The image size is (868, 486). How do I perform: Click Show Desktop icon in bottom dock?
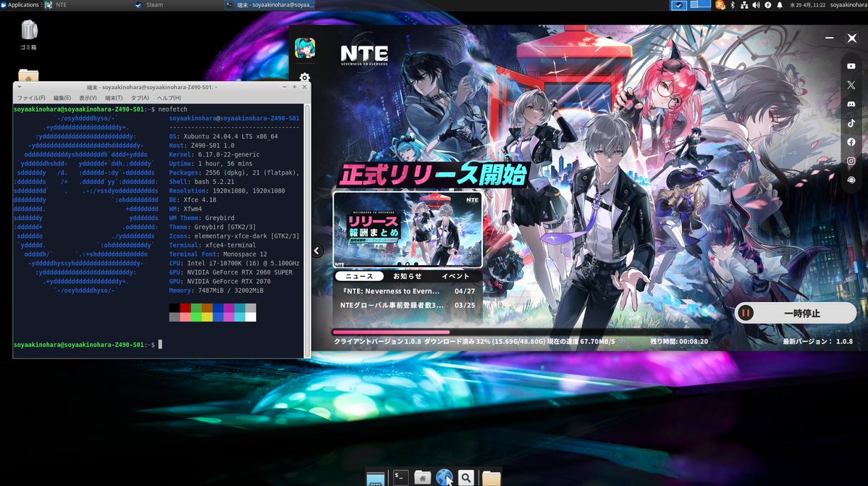pyautogui.click(x=375, y=478)
